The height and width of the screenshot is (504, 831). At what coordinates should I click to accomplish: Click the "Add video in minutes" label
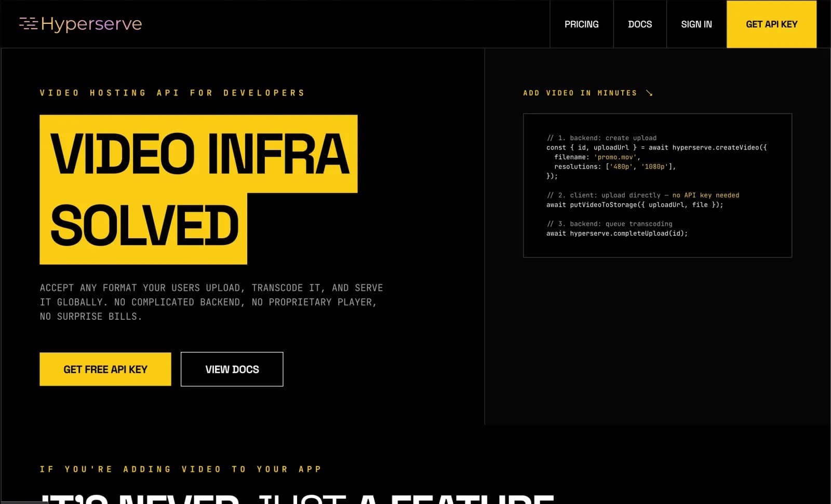coord(580,93)
